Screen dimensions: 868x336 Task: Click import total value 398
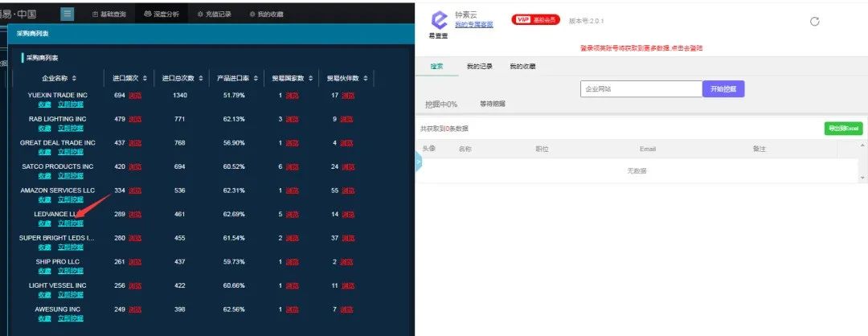point(180,309)
